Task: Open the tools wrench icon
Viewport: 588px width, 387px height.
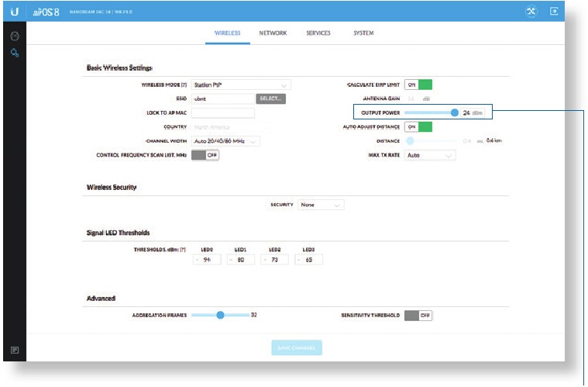Action: (529, 12)
